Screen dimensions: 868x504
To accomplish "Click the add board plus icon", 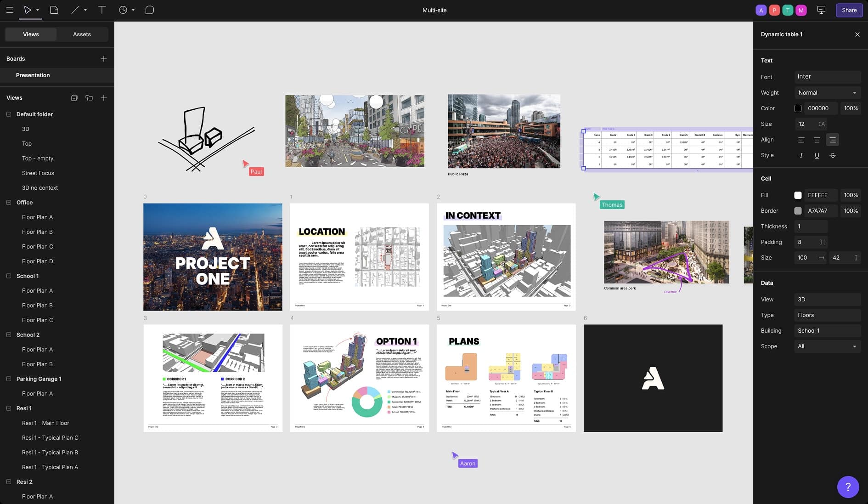I will [104, 59].
